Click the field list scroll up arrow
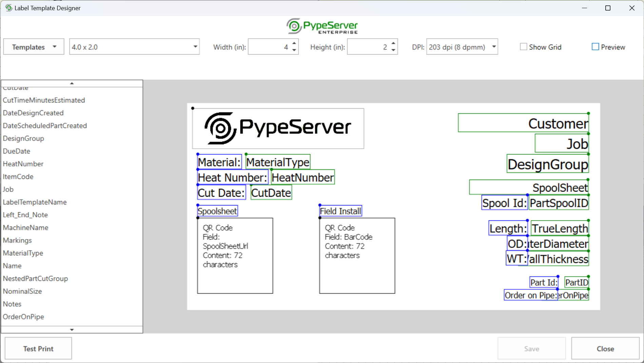Image resolution: width=644 pixels, height=363 pixels. 72,84
